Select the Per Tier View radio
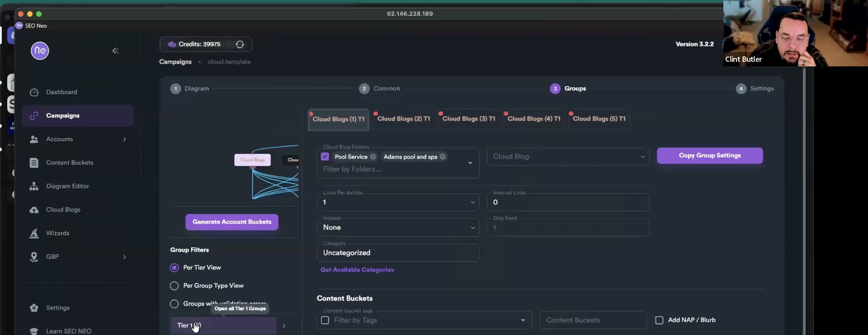 (174, 268)
